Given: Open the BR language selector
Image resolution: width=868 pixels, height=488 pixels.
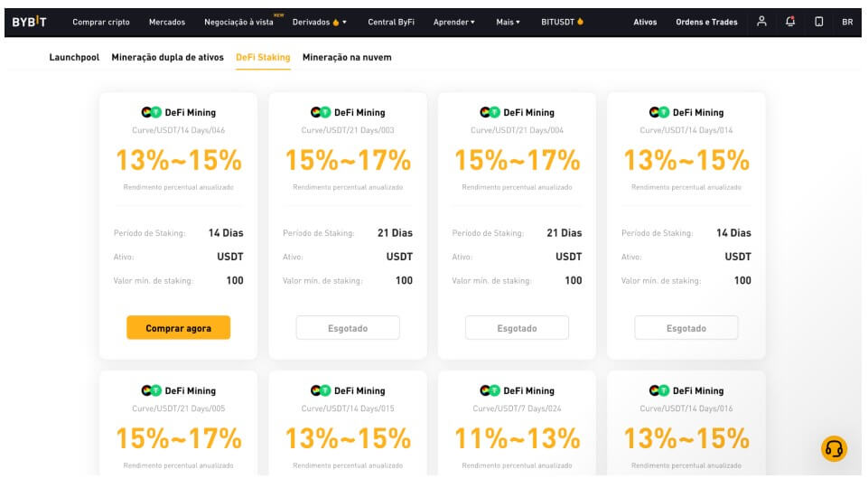Looking at the screenshot, I should (847, 23).
